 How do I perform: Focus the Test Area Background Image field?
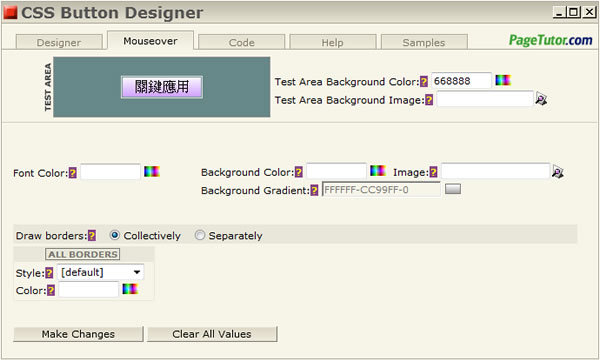point(485,99)
